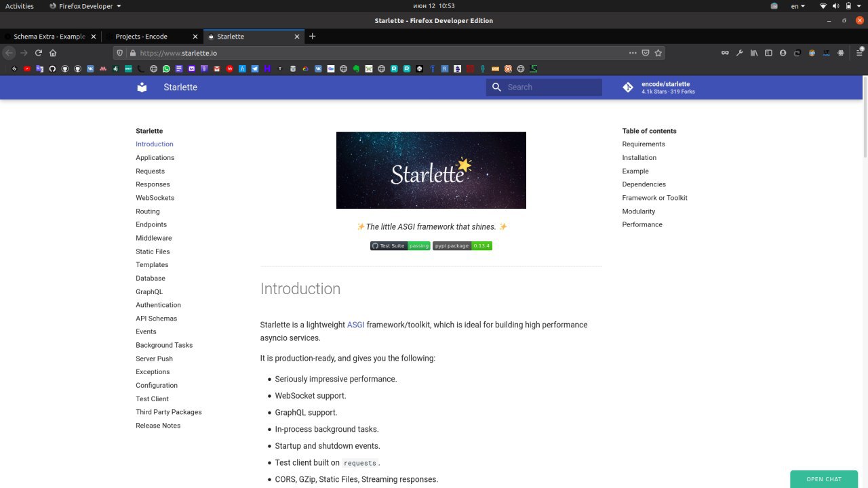This screenshot has width=868, height=488.
Task: Open the WhatsApp bookmark icon
Action: (166, 68)
